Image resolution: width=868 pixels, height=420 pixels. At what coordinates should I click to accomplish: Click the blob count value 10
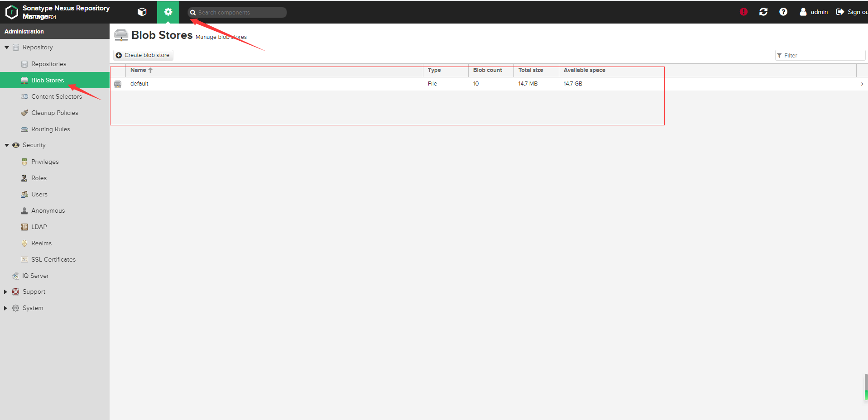tap(476, 84)
